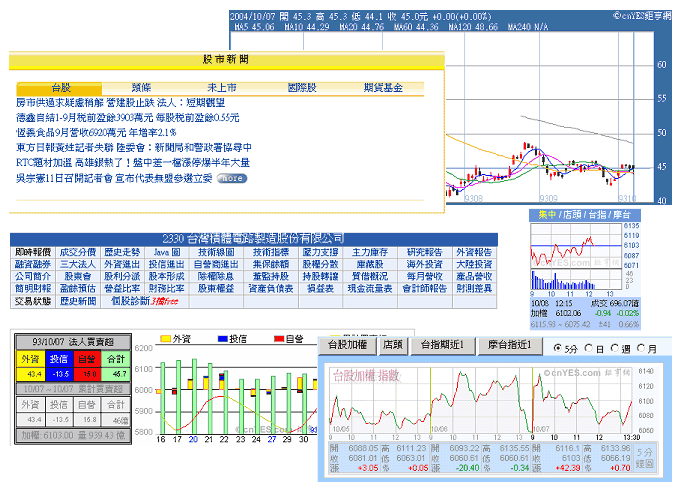
Task: Click the red 自營 header cell
Action: tap(87, 359)
